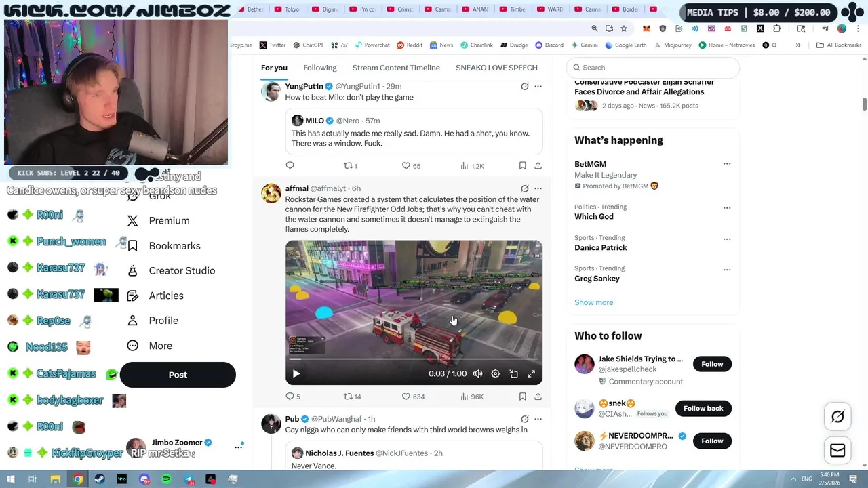Open video settings gear

[496, 373]
